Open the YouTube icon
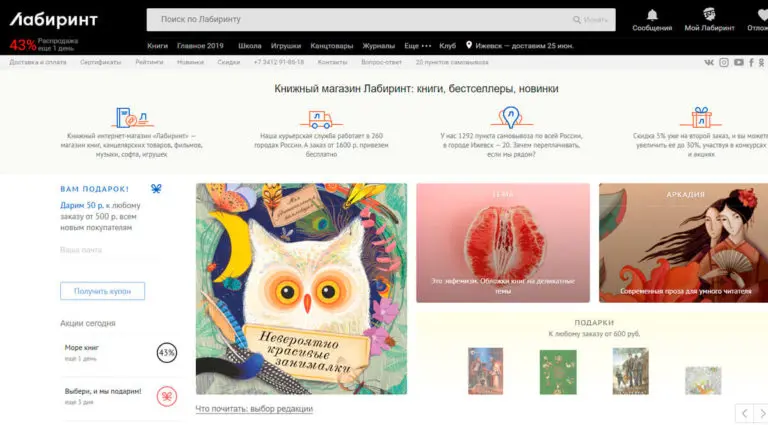Viewport: 768px width, 425px height. [x=739, y=62]
